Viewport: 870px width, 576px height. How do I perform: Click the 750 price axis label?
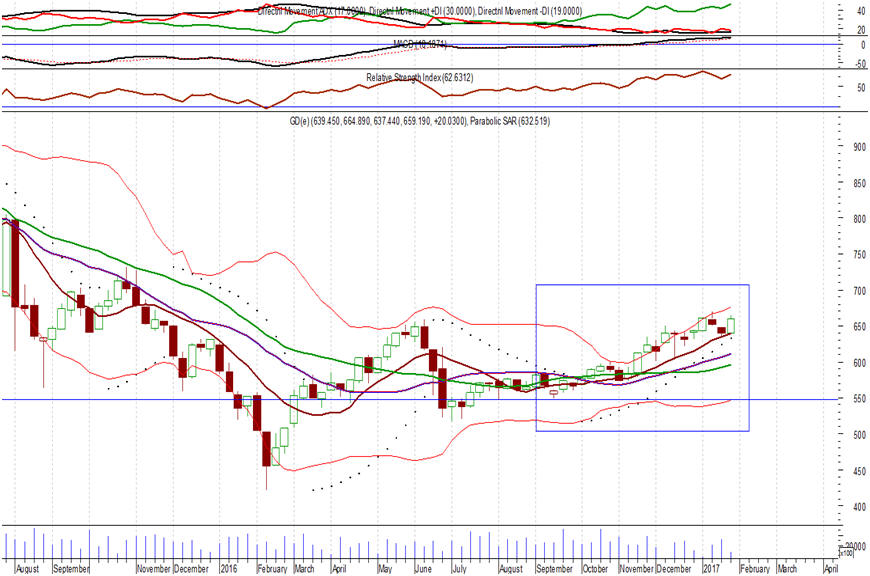[x=859, y=255]
